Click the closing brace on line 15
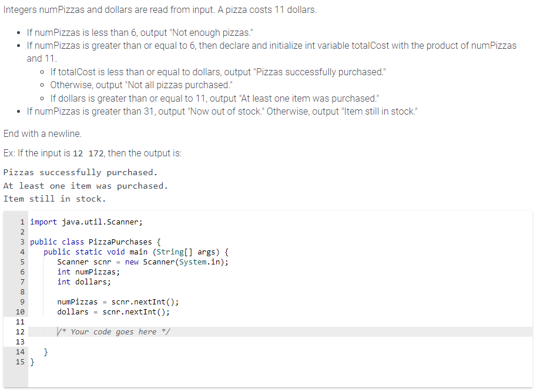 tap(33, 361)
